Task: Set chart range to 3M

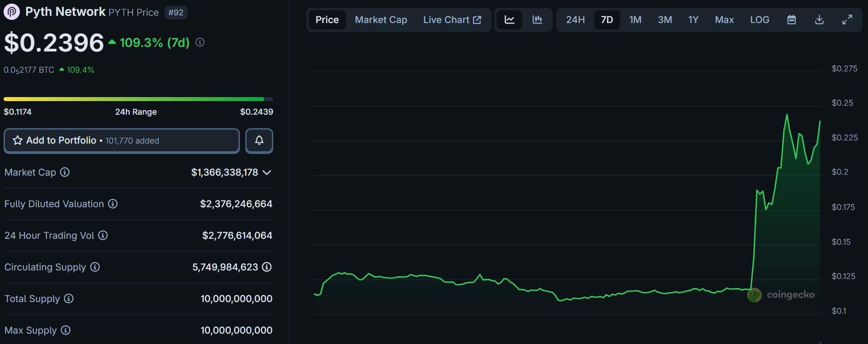Action: 665,20
